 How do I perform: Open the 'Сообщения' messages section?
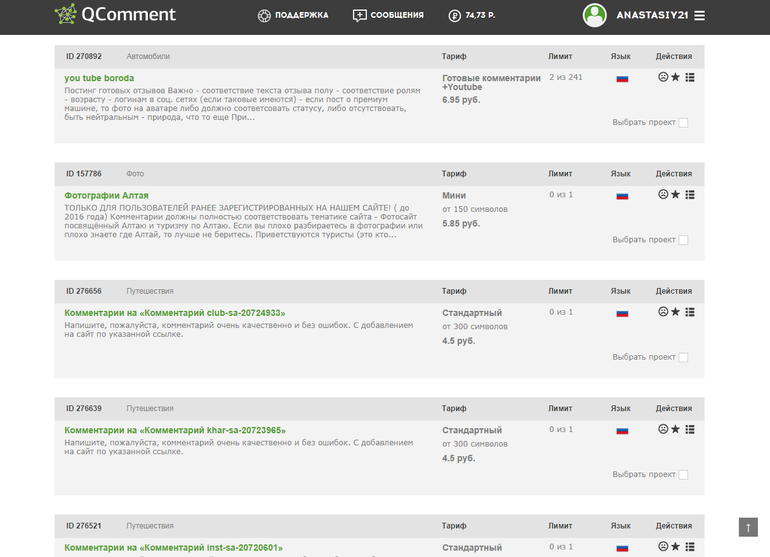coord(388,15)
